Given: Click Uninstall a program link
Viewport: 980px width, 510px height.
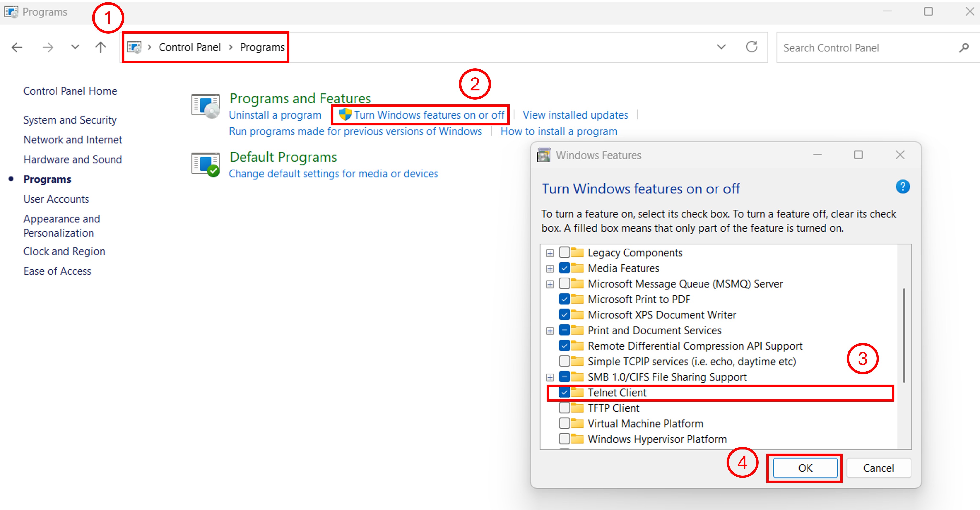Looking at the screenshot, I should (275, 115).
